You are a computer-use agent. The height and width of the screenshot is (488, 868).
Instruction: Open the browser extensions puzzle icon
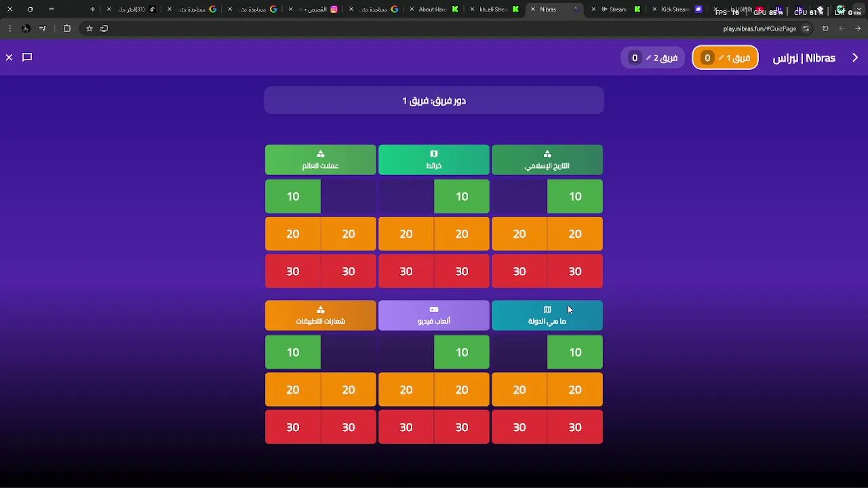pyautogui.click(x=67, y=28)
